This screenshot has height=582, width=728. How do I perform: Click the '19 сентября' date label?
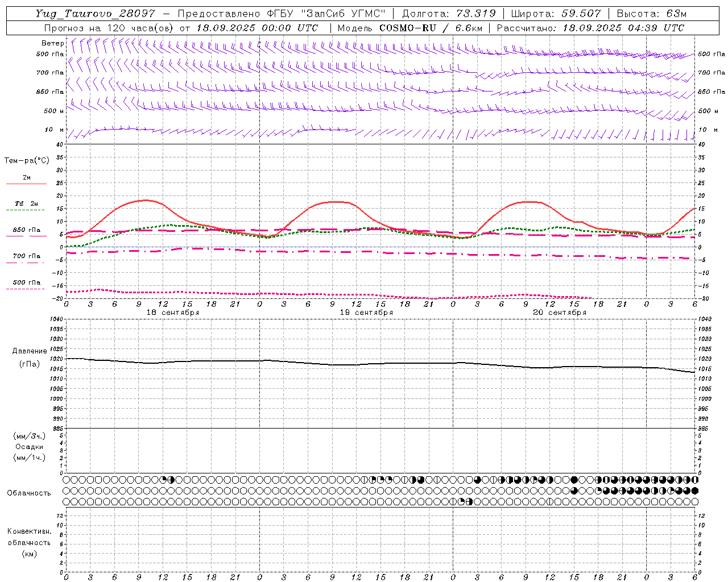click(x=366, y=313)
